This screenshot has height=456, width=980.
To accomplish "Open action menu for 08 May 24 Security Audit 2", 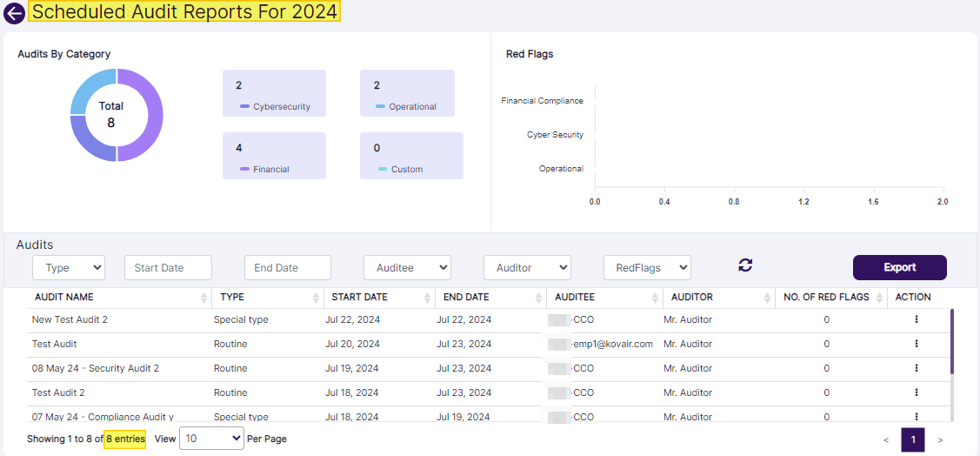I will [917, 368].
